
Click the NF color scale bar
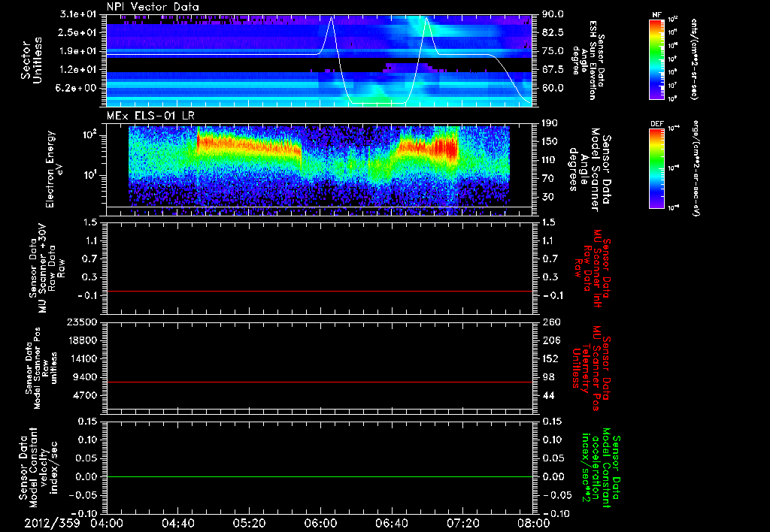pos(656,59)
